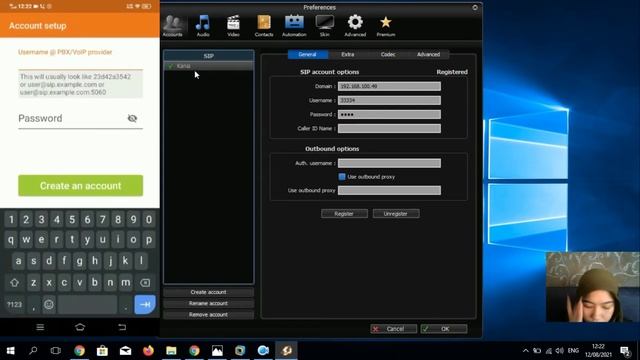
Task: Open the ENG language selector
Action: point(573,351)
